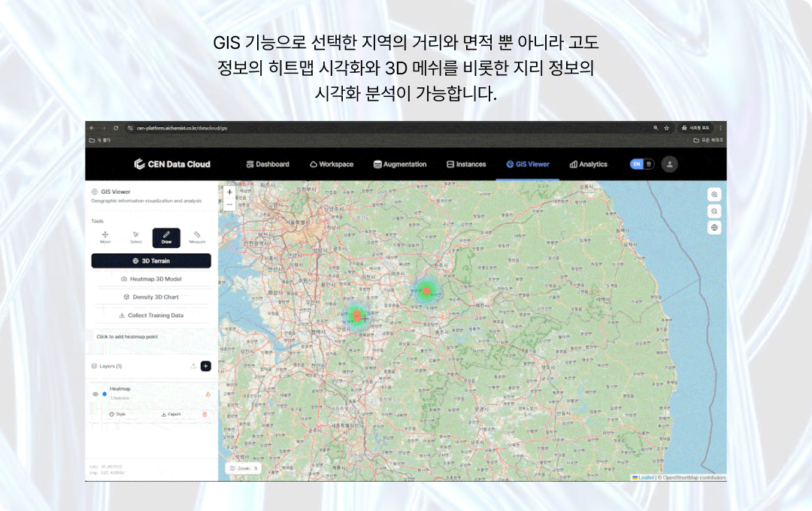Click the magnifier zoom-in icon at map's right
812x511 pixels.
[714, 194]
